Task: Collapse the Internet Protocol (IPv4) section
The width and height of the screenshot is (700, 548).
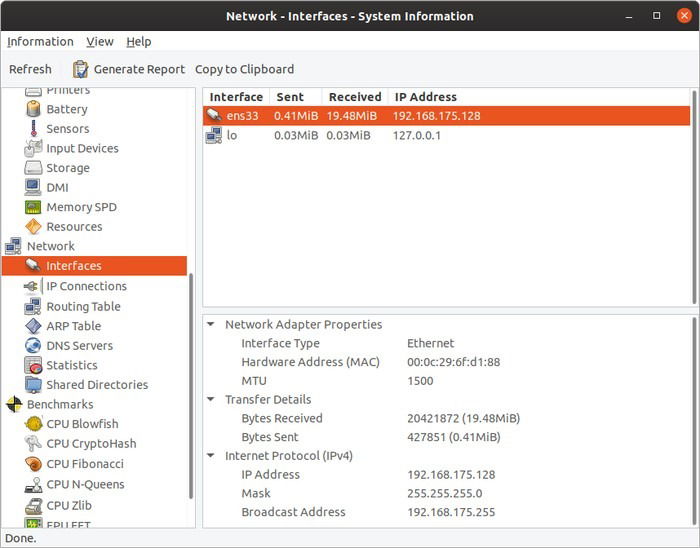Action: pos(211,456)
